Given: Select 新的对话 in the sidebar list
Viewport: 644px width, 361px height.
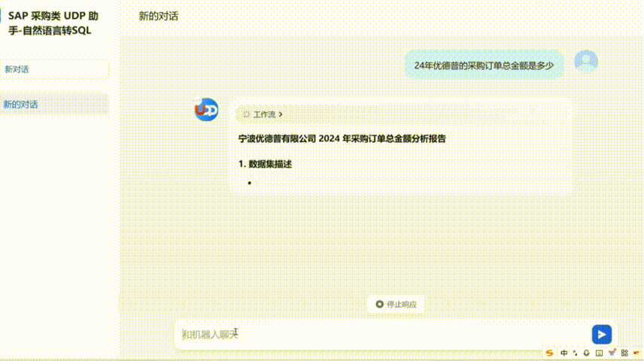Looking at the screenshot, I should pos(55,105).
